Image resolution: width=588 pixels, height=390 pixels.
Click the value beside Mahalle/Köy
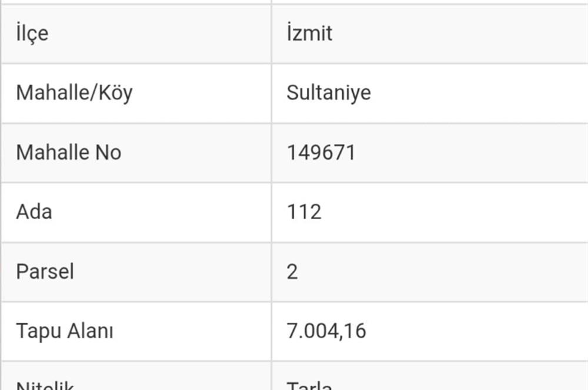[329, 93]
